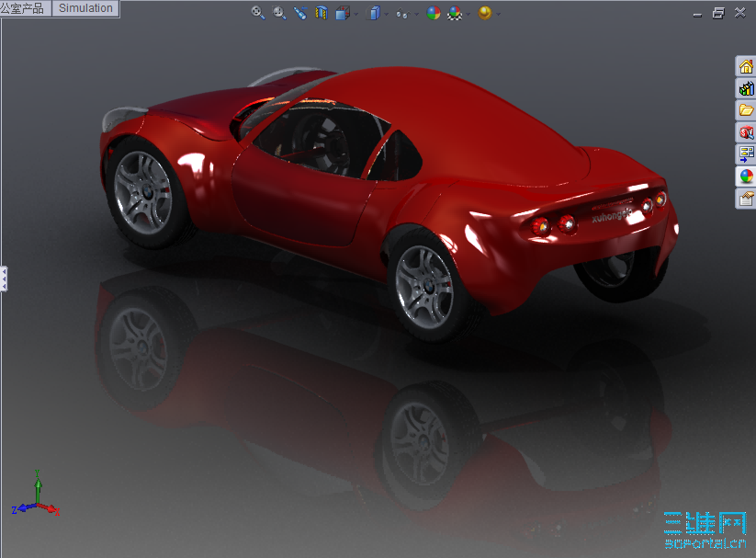Click the Zoom to Area icon
The width and height of the screenshot is (756, 558).
point(279,13)
